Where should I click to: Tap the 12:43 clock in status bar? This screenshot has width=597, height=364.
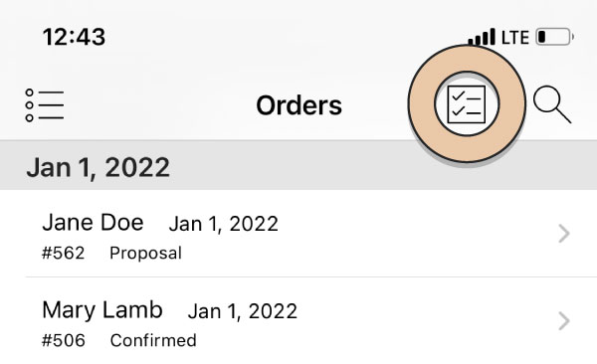tap(74, 37)
